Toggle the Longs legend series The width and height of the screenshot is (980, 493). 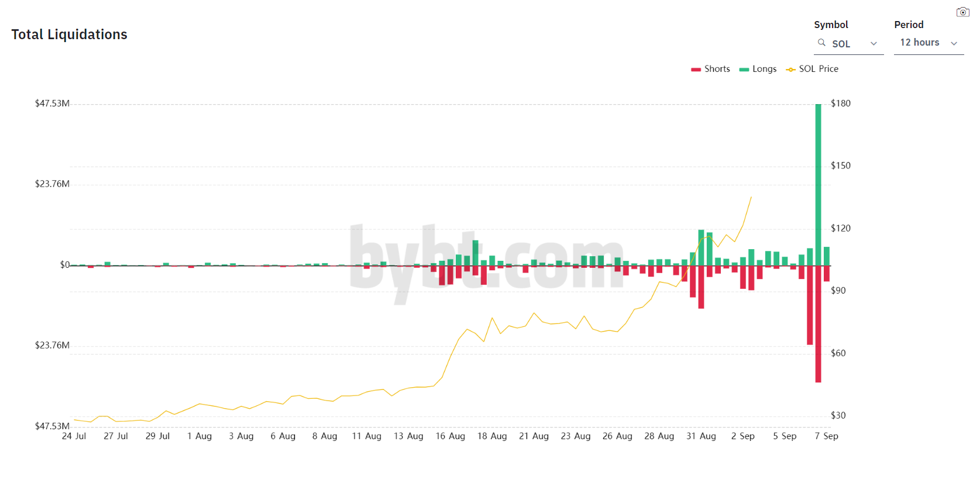(x=758, y=69)
